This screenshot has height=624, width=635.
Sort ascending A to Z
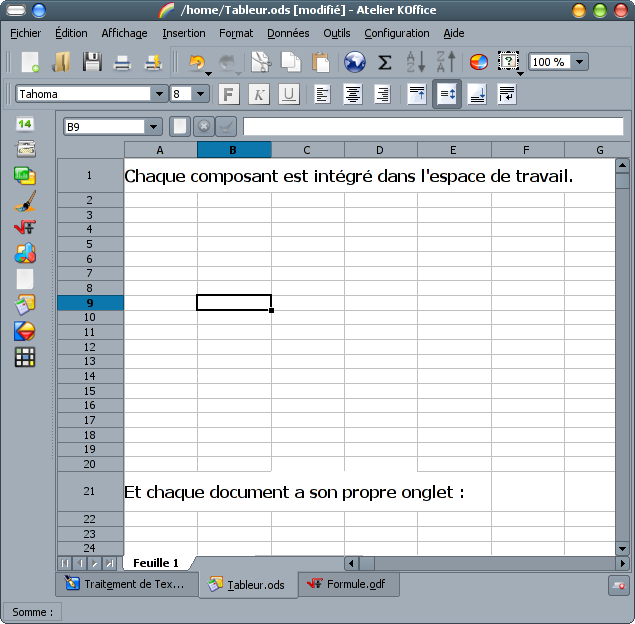416,62
